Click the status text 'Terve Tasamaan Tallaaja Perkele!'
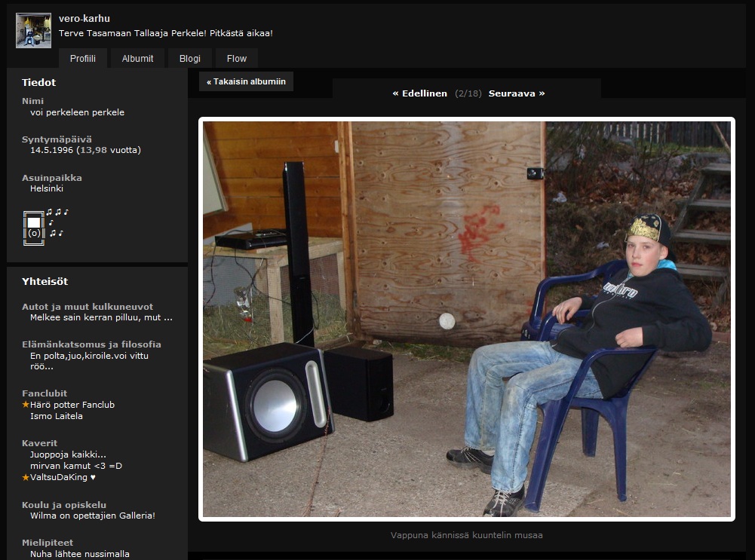 click(x=133, y=33)
